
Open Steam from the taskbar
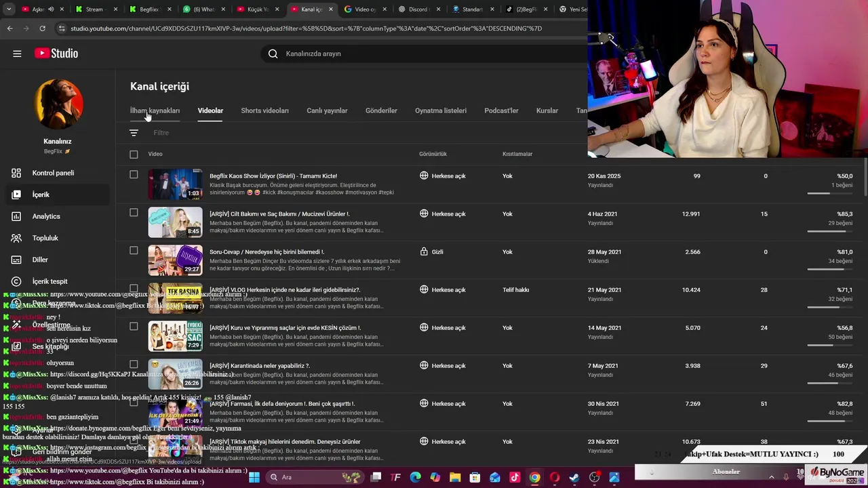coord(574,477)
